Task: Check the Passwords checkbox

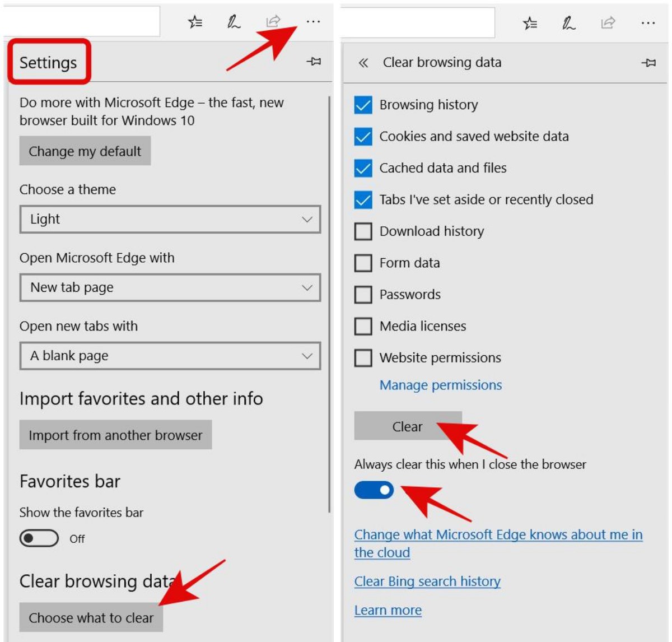Action: [362, 294]
